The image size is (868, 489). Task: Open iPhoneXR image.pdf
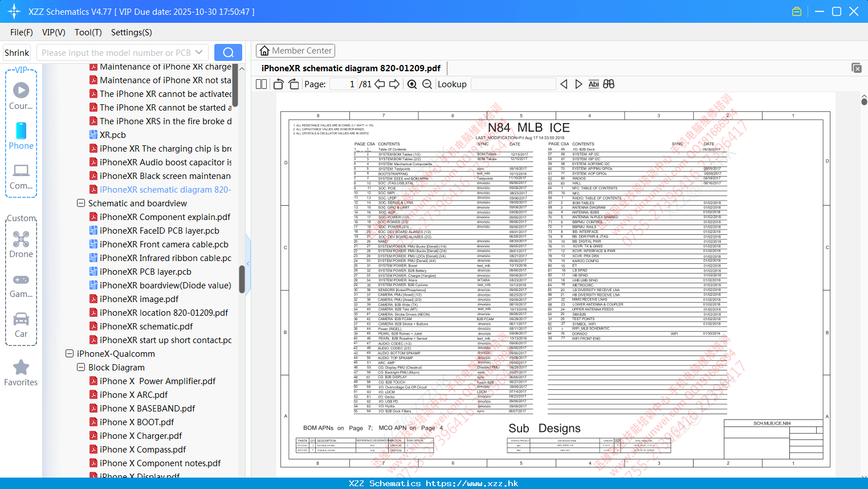(x=134, y=299)
